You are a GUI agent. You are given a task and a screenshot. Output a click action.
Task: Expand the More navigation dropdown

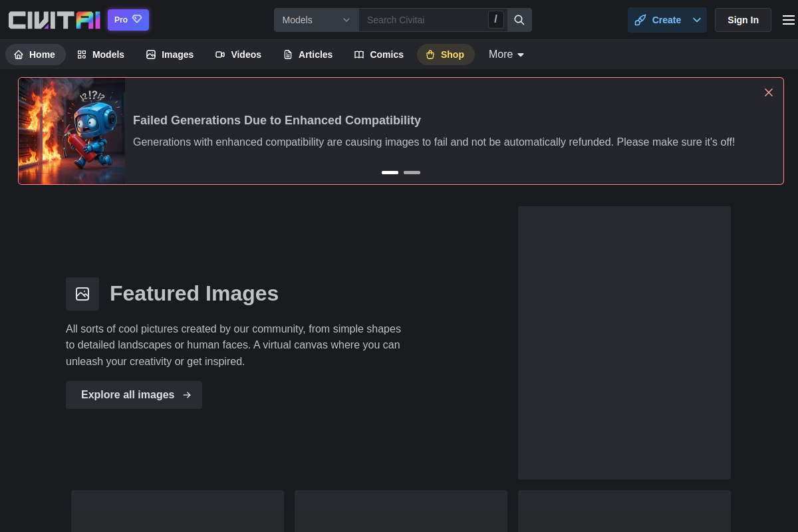[507, 55]
